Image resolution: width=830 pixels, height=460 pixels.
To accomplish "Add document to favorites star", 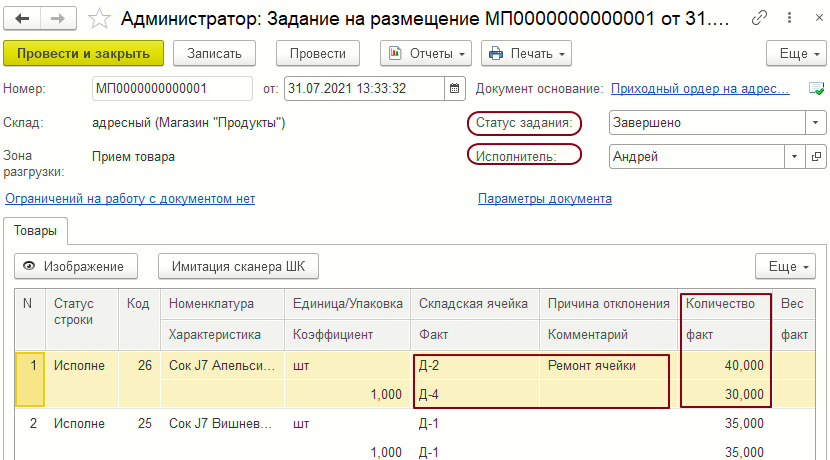I will tap(98, 20).
